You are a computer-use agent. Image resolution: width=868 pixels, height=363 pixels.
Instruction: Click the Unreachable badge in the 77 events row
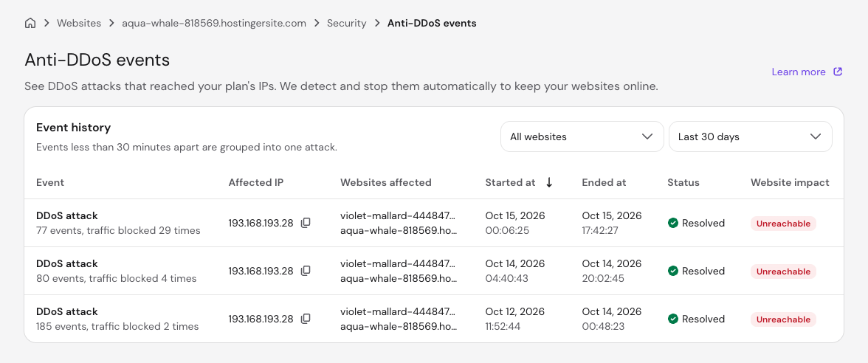[x=783, y=224]
